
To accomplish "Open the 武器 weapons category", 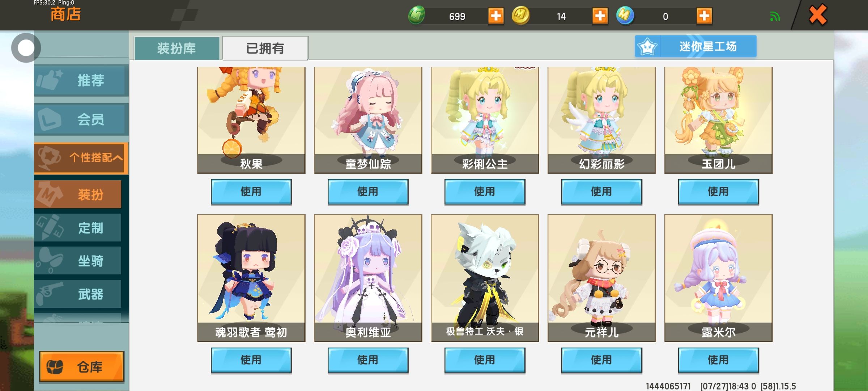I will pos(78,294).
